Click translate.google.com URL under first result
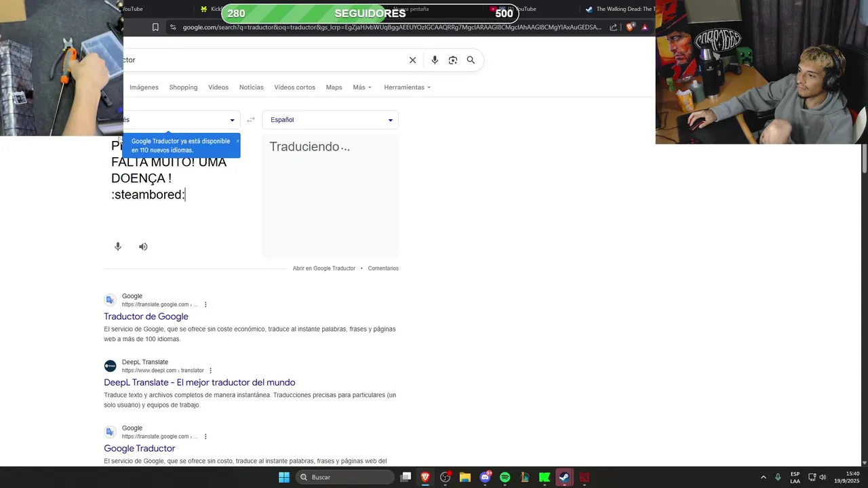 pyautogui.click(x=160, y=304)
